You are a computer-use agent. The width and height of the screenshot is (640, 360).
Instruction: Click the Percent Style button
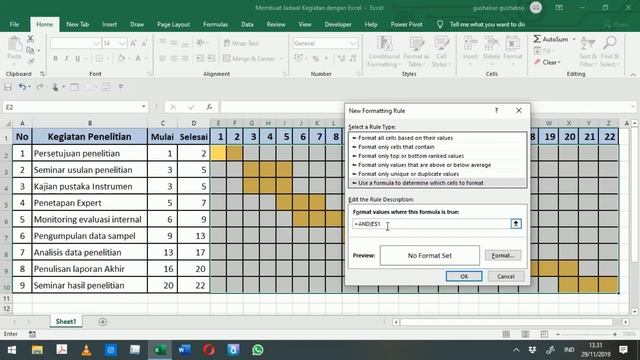click(316, 59)
